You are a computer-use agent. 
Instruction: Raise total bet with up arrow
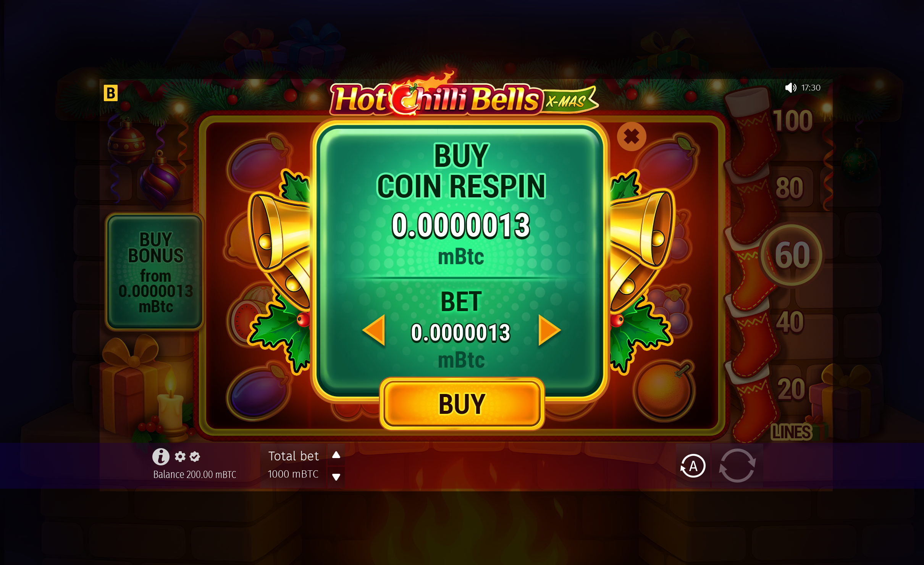click(x=336, y=455)
